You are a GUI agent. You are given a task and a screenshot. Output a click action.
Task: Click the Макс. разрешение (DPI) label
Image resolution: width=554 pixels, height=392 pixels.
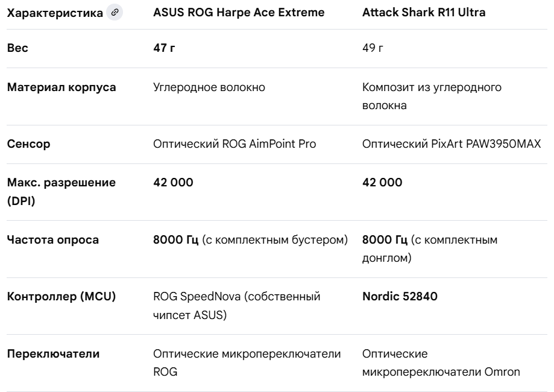[x=61, y=192]
